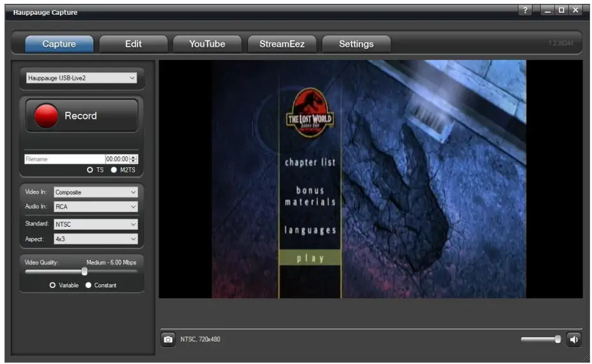Screen dimensions: 592x364
Task: Expand the Hauppauge USB-Live2 device dropdown
Action: 82,78
